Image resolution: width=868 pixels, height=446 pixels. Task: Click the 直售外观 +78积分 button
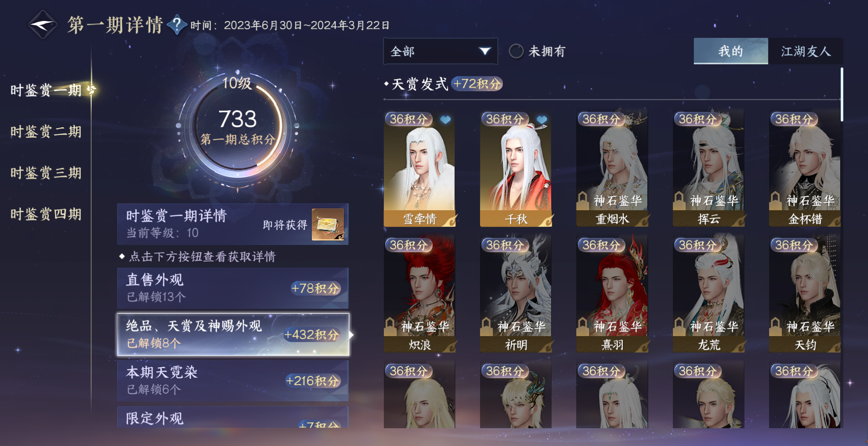click(233, 288)
